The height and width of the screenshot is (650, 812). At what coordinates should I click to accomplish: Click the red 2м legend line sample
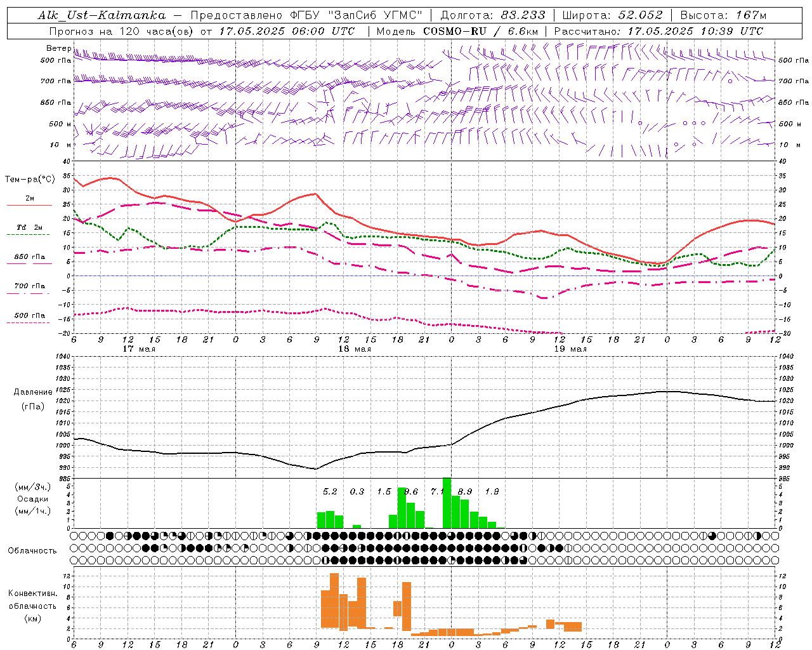pyautogui.click(x=29, y=206)
